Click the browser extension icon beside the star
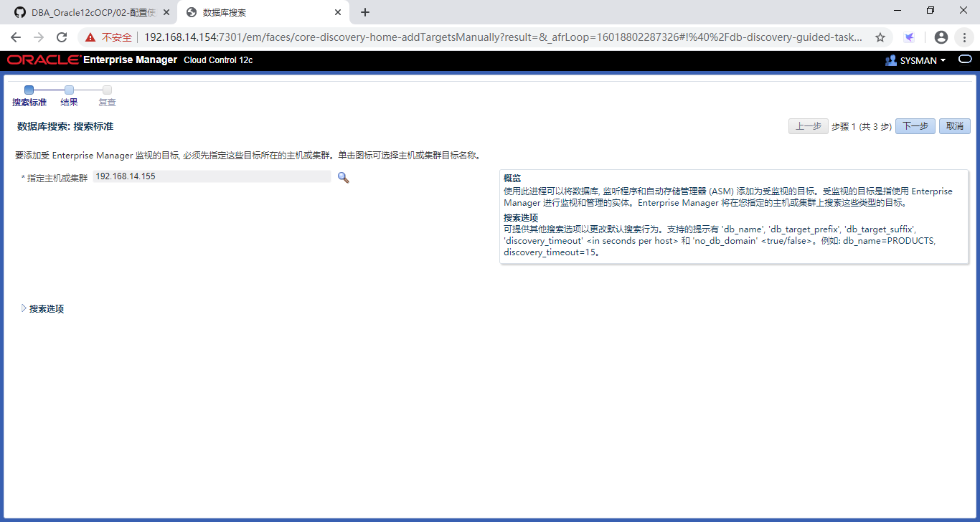The width and height of the screenshot is (980, 522). pos(909,37)
